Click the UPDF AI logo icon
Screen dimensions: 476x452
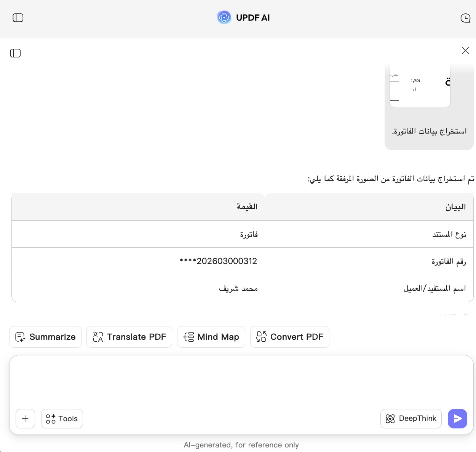224,18
